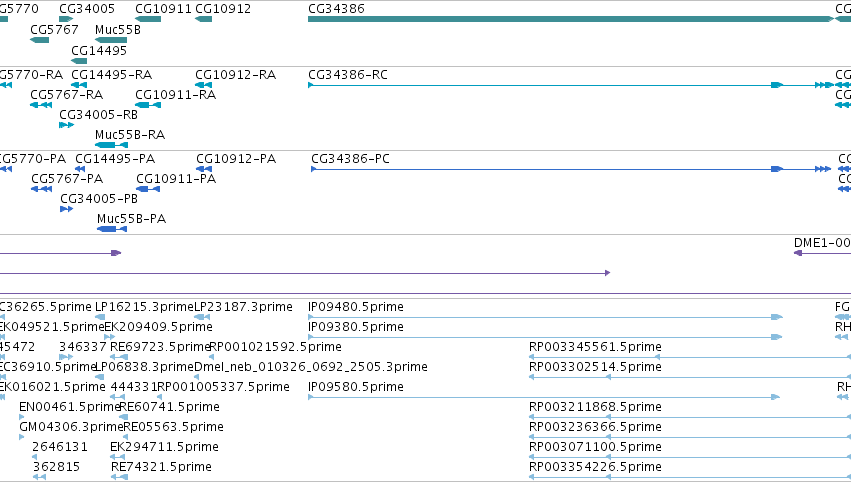Select the Dmel_neb_010326_0692_2505.3prime label

(310, 366)
